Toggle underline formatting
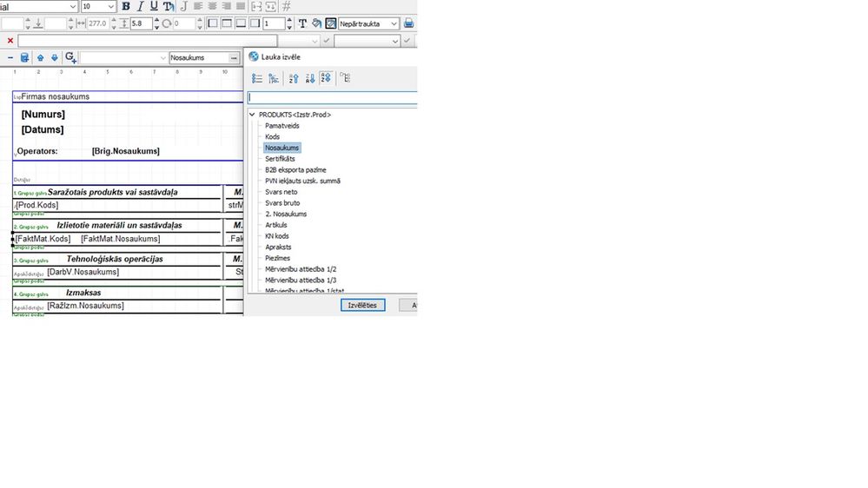Image resolution: width=868 pixels, height=488 pixels. 154,6
